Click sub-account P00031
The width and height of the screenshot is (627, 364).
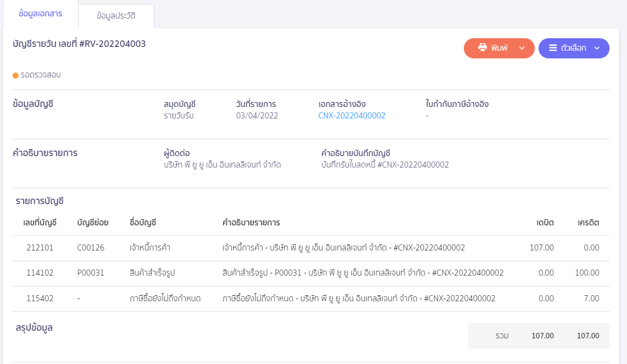[x=91, y=273]
